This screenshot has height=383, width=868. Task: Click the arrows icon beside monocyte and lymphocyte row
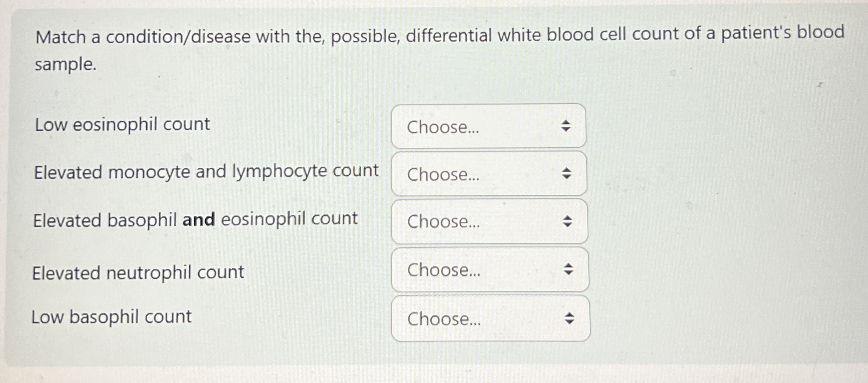pyautogui.click(x=566, y=173)
